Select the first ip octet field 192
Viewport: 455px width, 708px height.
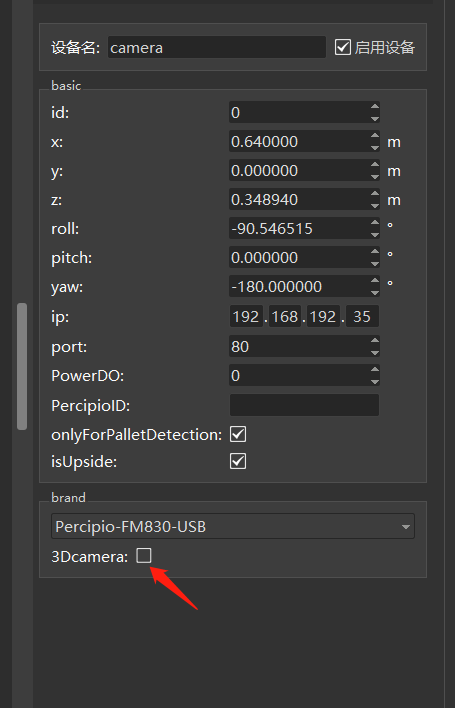(x=246, y=317)
